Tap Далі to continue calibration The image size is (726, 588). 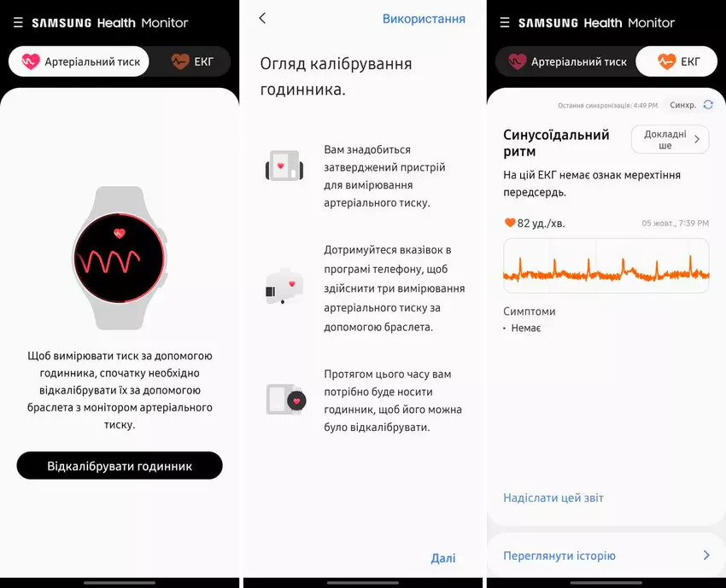pos(443,558)
